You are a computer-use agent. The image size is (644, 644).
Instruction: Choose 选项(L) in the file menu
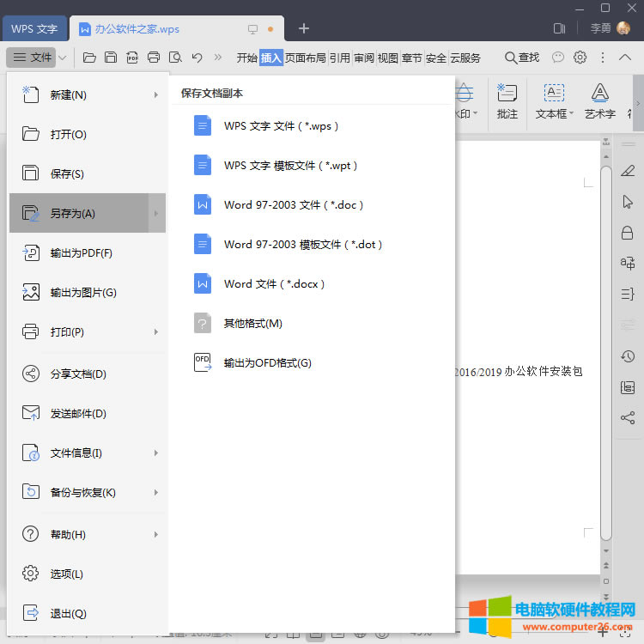point(67,574)
